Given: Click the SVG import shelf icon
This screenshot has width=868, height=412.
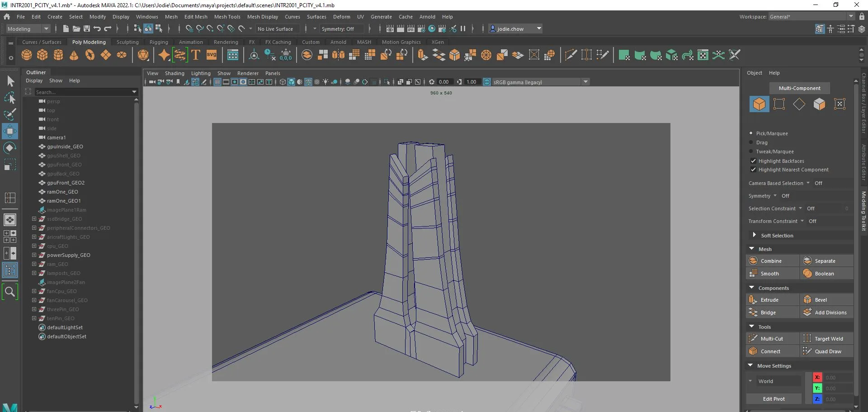Looking at the screenshot, I should click(x=212, y=55).
